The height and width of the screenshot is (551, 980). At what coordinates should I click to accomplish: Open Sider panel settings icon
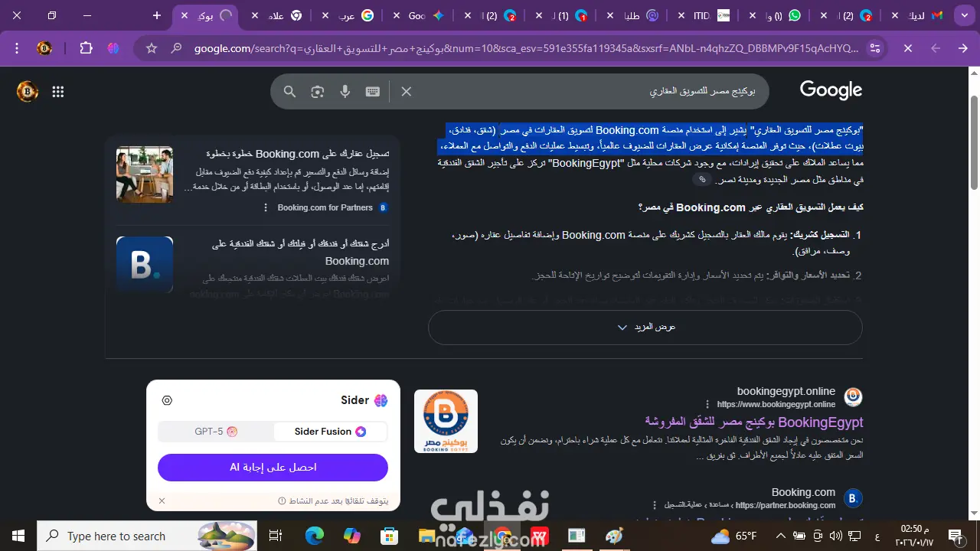pyautogui.click(x=167, y=400)
